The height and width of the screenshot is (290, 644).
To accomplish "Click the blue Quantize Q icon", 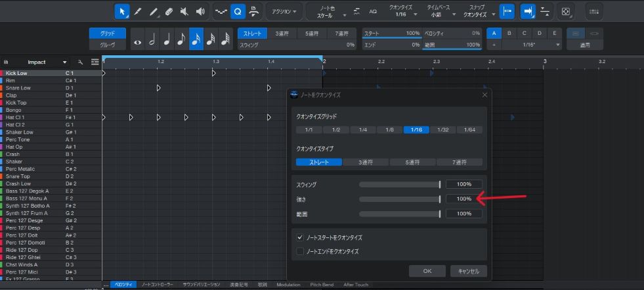I will click(237, 11).
